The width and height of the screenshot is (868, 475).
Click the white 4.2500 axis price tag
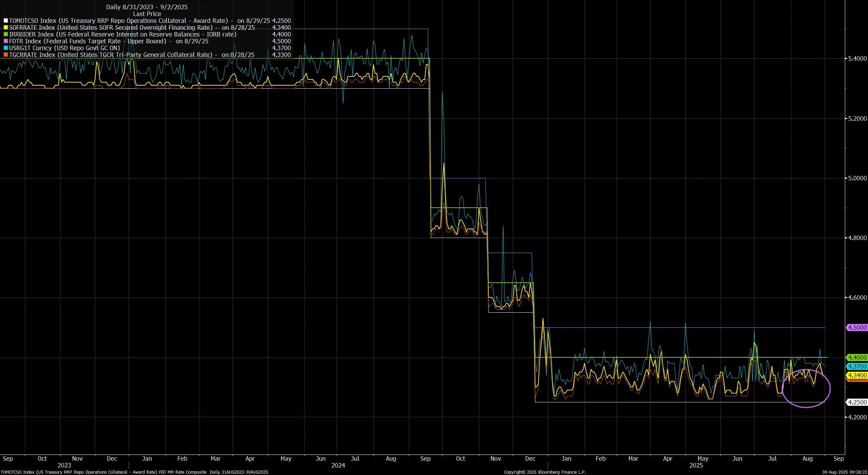(856, 402)
